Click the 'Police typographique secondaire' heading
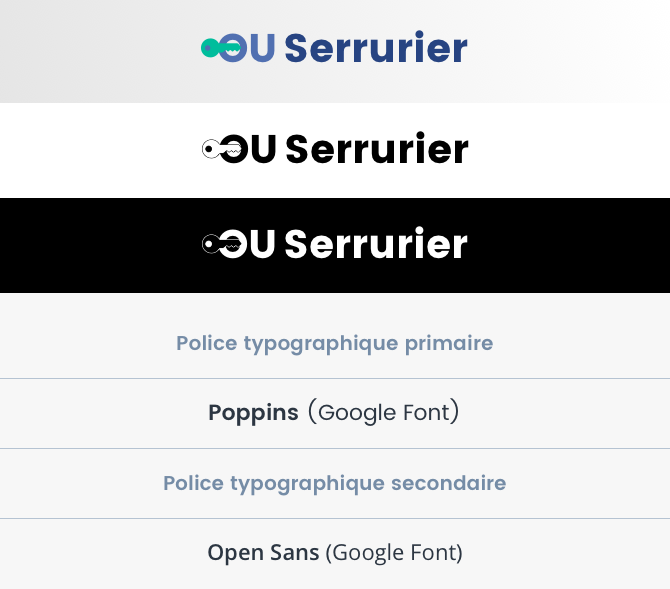 [335, 483]
